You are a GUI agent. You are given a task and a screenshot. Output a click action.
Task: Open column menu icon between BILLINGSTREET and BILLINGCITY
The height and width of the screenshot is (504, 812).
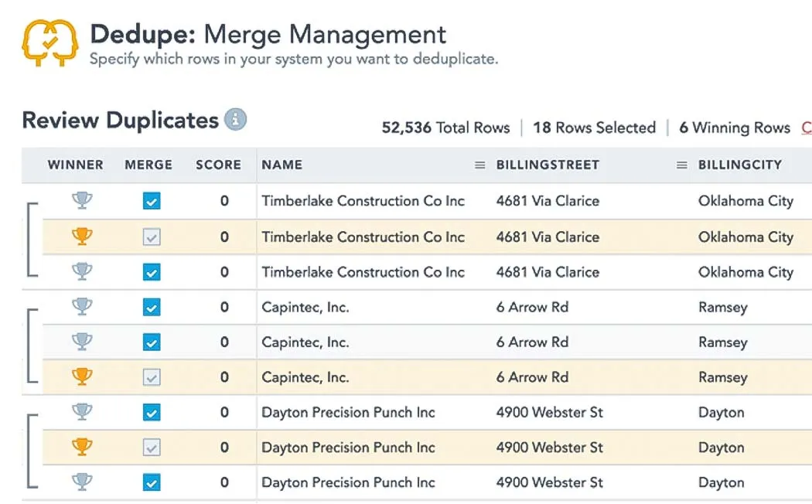[682, 165]
